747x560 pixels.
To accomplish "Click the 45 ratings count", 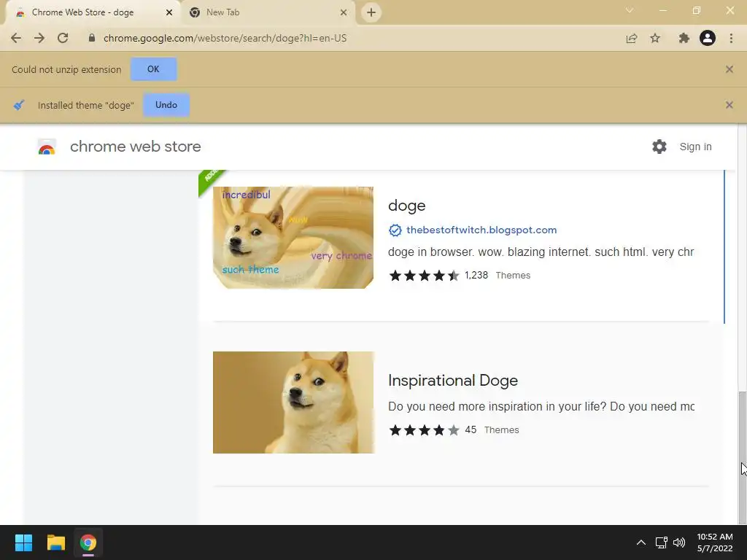I will 471,429.
